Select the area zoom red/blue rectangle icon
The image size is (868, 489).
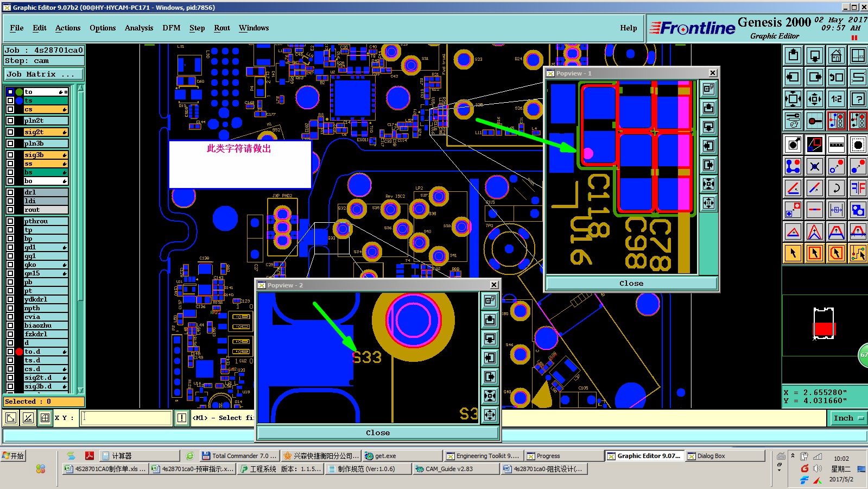point(815,145)
